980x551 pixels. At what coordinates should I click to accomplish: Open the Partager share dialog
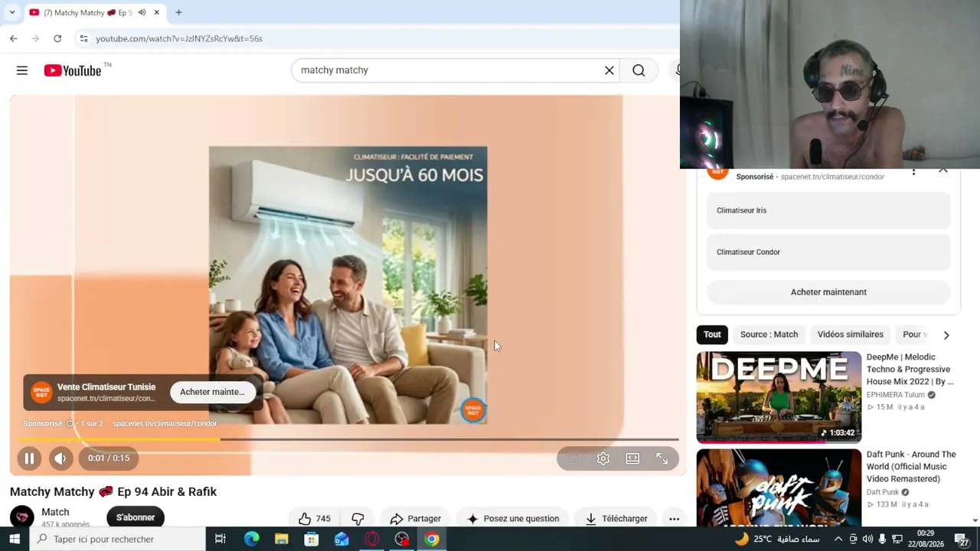[415, 518]
